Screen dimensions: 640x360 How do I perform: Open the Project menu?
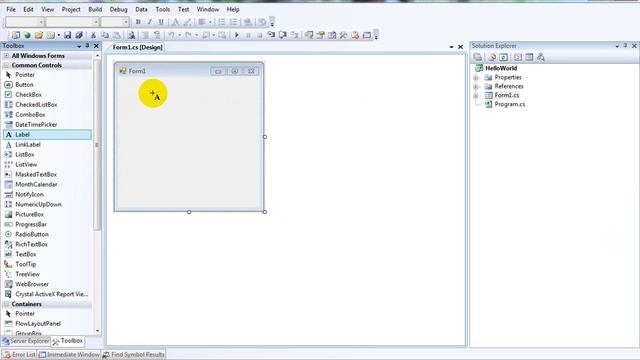71,9
